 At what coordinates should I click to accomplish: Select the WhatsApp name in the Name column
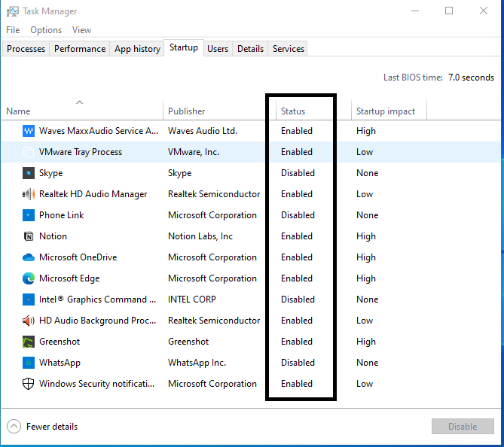pyautogui.click(x=60, y=363)
